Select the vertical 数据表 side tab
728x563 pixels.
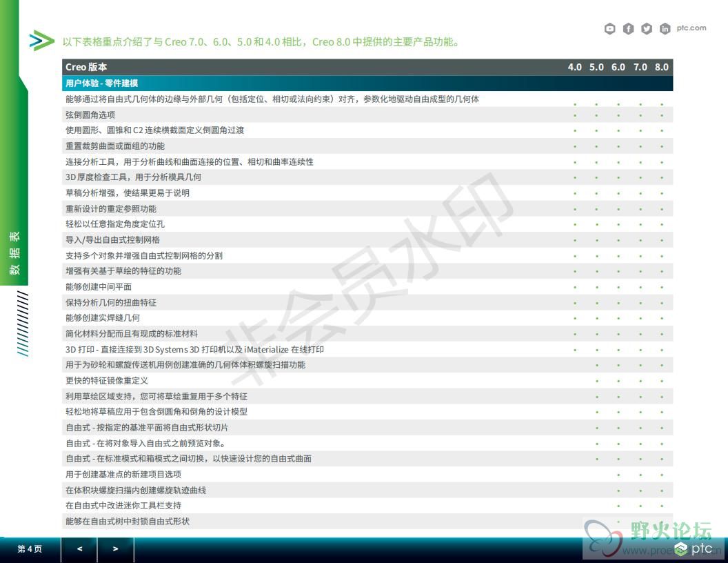(x=14, y=253)
